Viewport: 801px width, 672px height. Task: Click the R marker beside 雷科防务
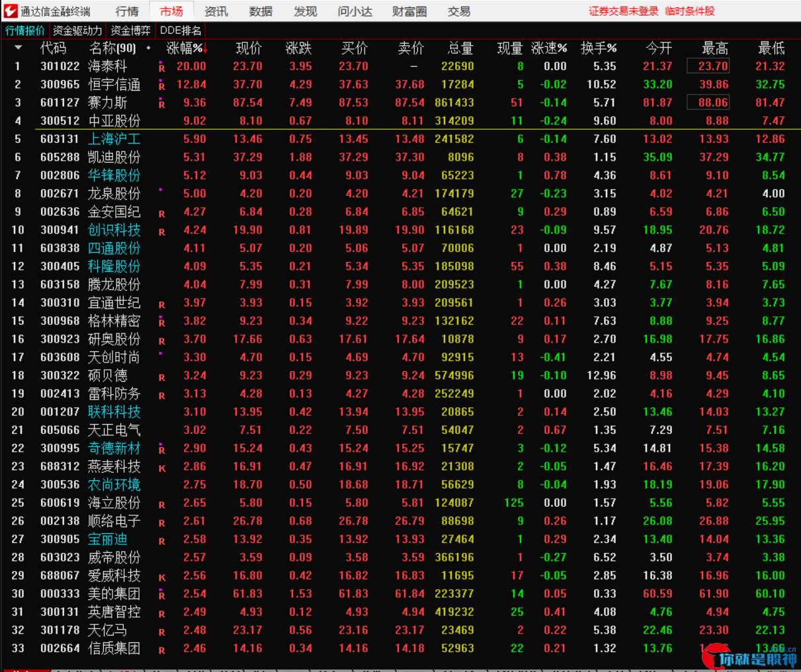(x=162, y=396)
